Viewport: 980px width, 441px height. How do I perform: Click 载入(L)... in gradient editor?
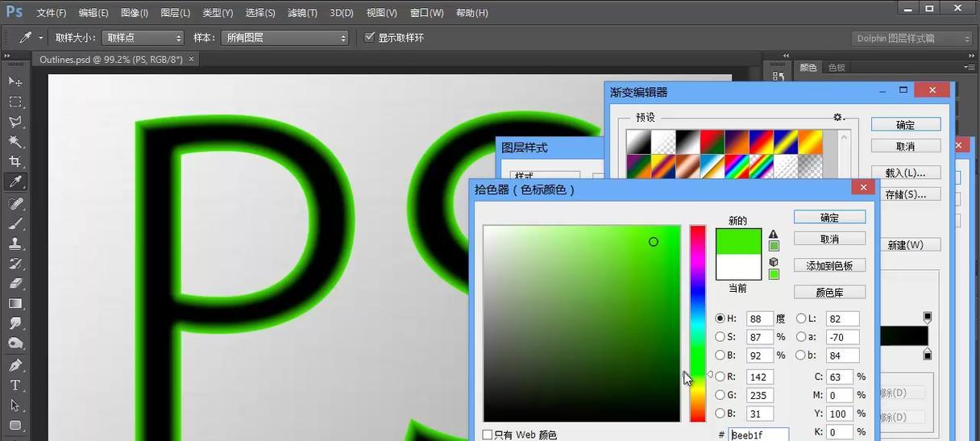click(906, 173)
